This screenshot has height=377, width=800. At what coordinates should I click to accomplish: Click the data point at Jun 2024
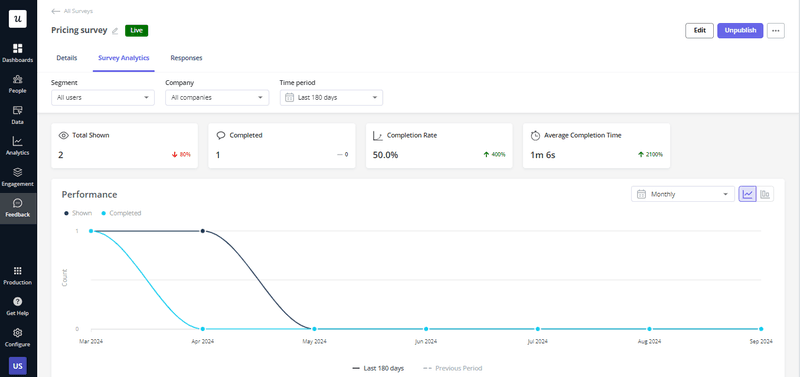[x=426, y=329]
